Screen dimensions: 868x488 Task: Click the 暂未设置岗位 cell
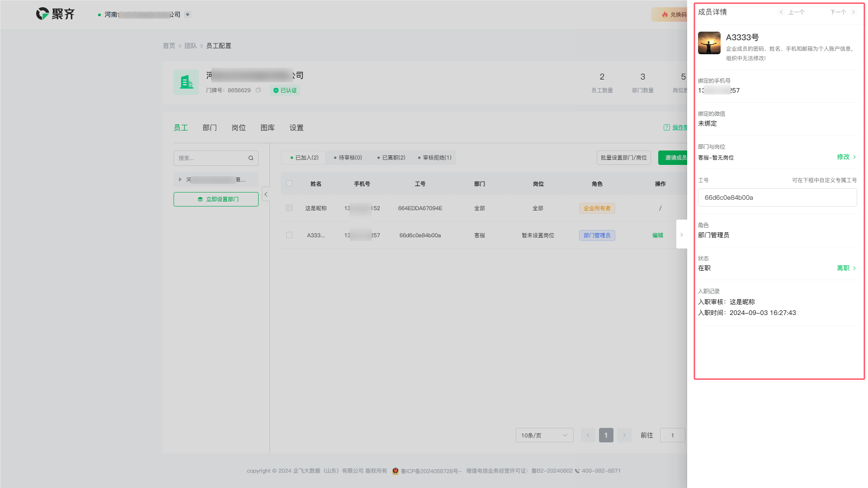(538, 235)
